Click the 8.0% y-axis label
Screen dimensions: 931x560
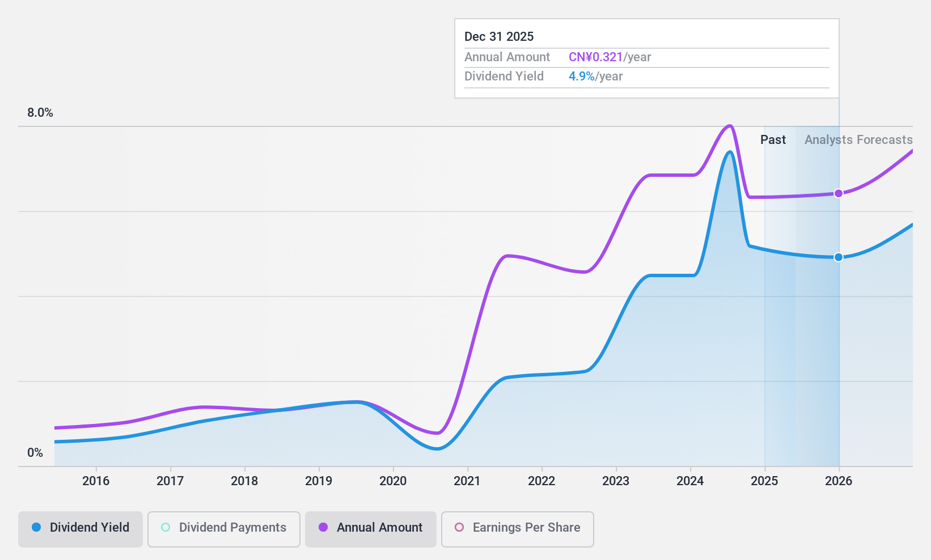(x=40, y=113)
